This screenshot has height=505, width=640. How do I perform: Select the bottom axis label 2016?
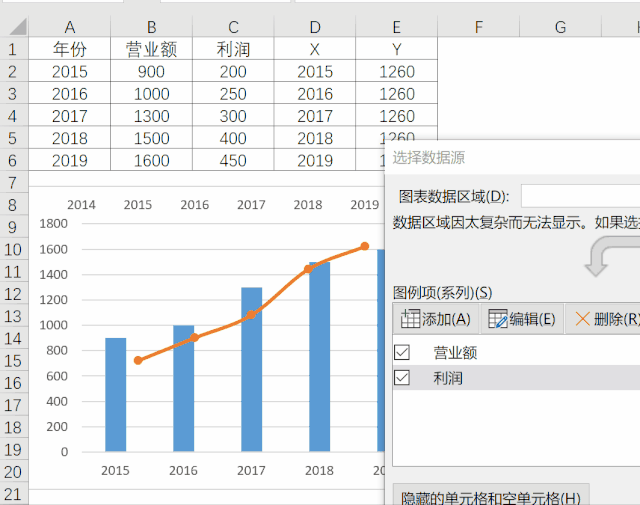tap(183, 470)
